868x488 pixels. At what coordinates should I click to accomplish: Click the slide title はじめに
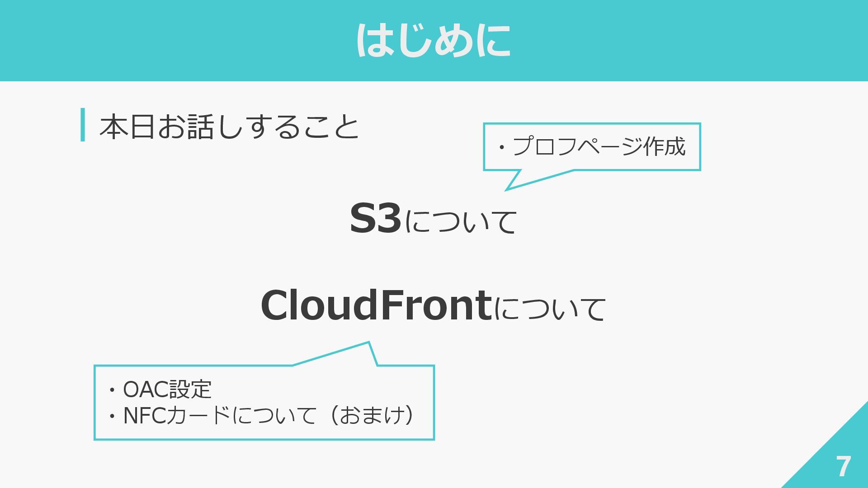434,41
